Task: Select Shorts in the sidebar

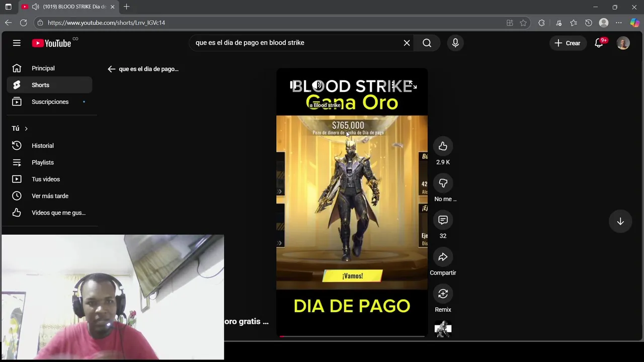Action: click(x=49, y=85)
